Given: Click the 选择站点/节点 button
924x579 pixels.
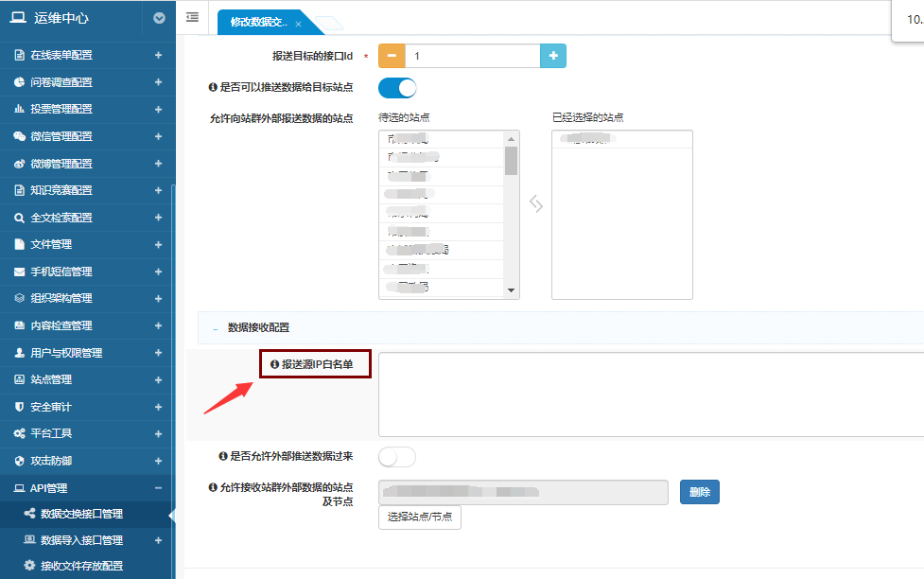Looking at the screenshot, I should point(419,518).
